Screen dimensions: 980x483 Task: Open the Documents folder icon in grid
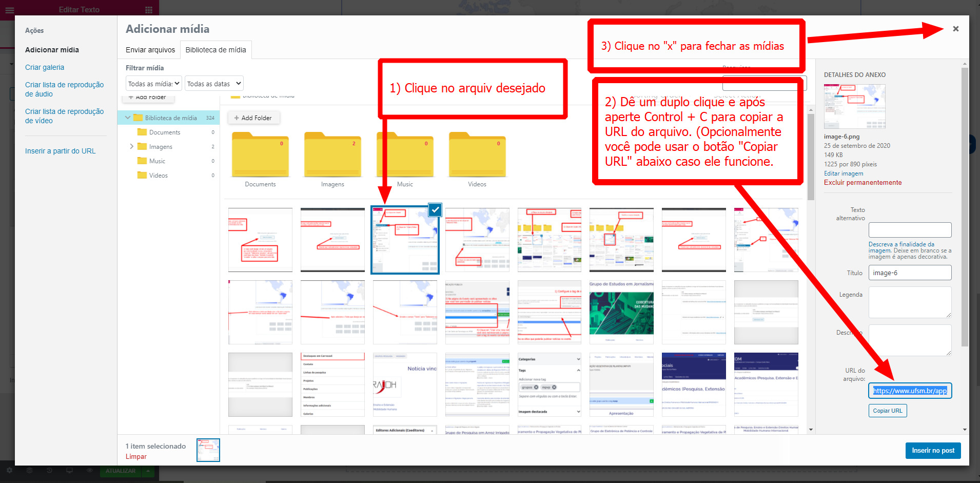click(260, 154)
